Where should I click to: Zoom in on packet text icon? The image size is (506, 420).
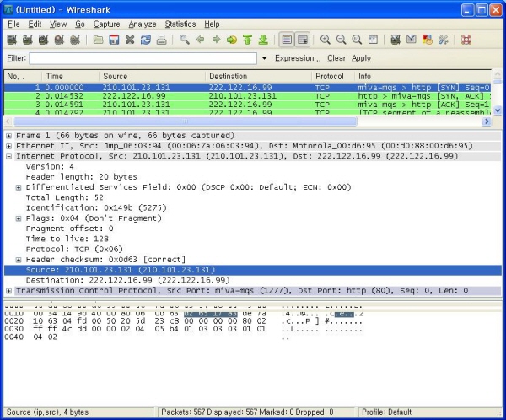point(325,40)
